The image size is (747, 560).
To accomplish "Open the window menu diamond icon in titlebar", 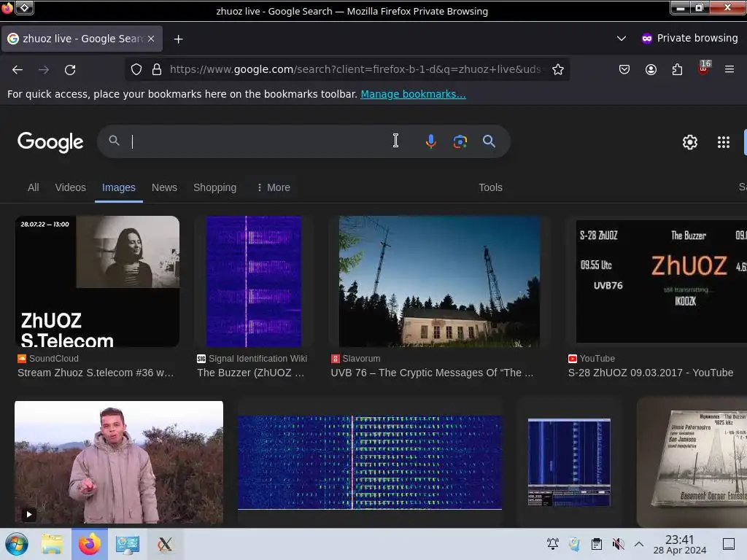I will (24, 7).
